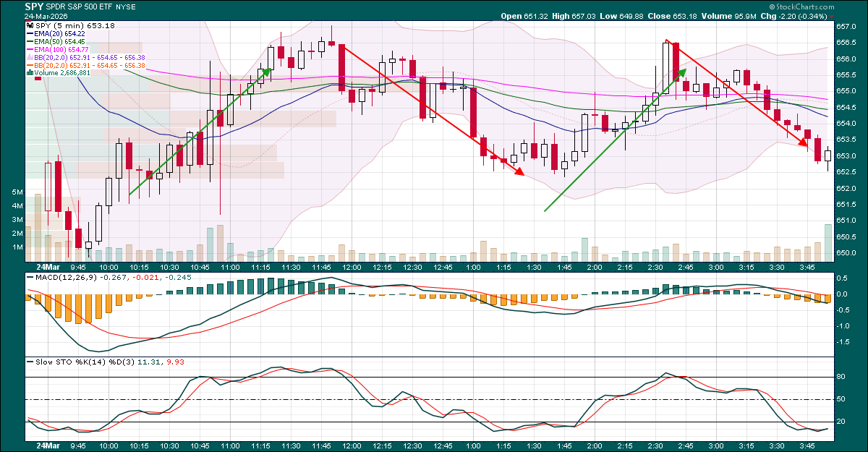Click the -1.5 MACD axis label
This screenshot has height=452, width=868.
click(x=844, y=341)
